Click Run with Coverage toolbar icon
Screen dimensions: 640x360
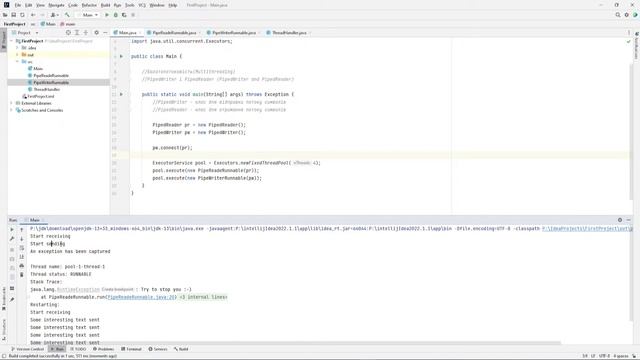click(x=124, y=15)
